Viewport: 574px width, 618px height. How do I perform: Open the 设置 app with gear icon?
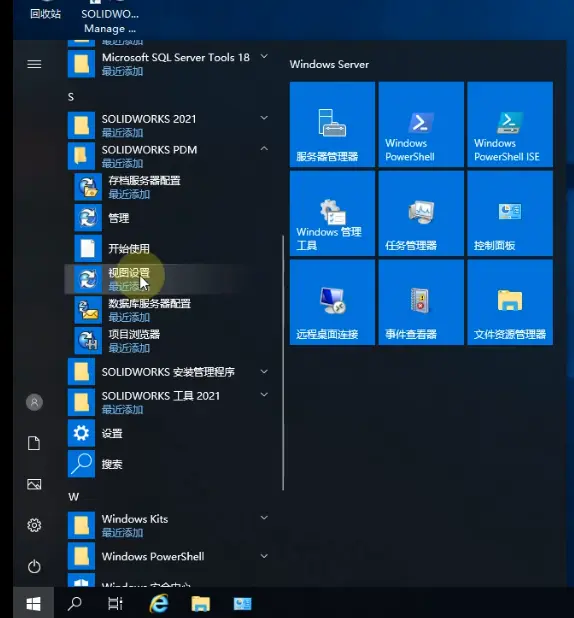(x=168, y=433)
